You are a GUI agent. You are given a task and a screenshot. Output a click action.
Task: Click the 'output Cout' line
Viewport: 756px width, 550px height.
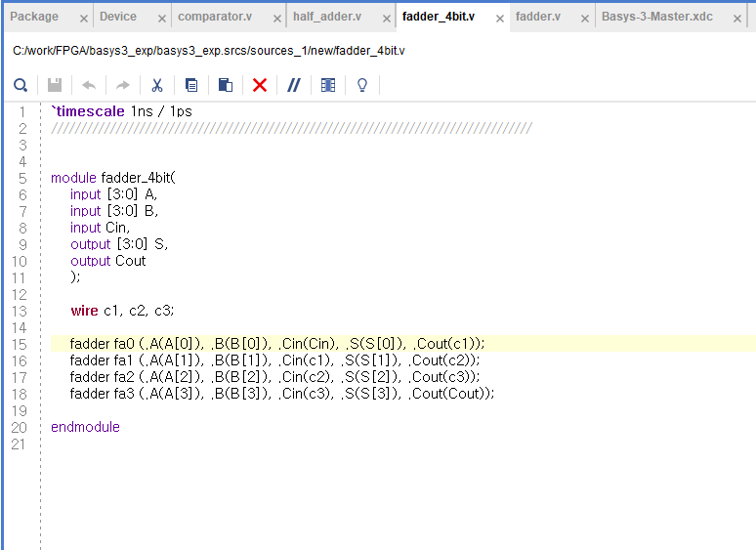108,261
